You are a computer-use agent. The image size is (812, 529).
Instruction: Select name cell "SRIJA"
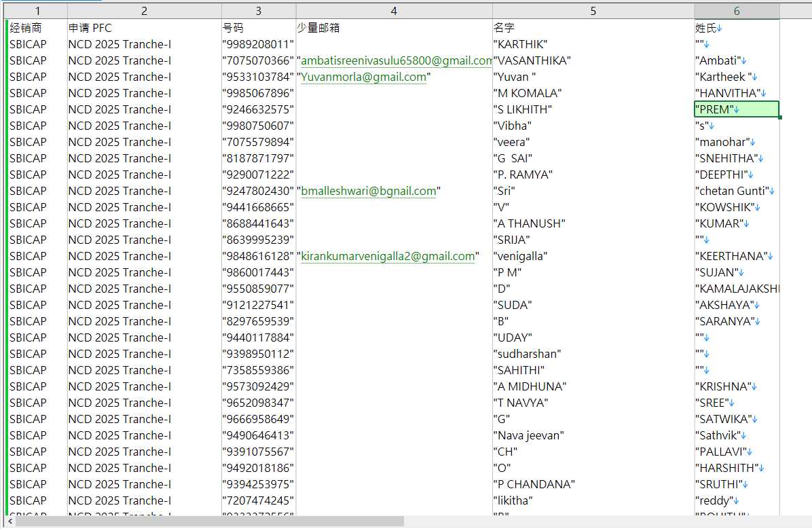[593, 240]
